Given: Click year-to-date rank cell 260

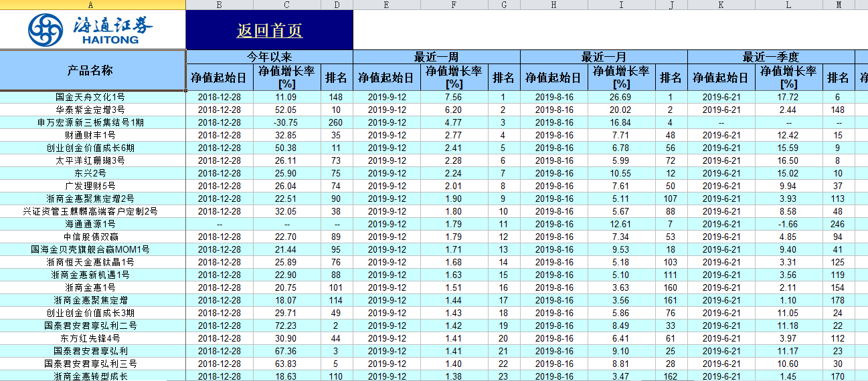Looking at the screenshot, I should point(336,122).
